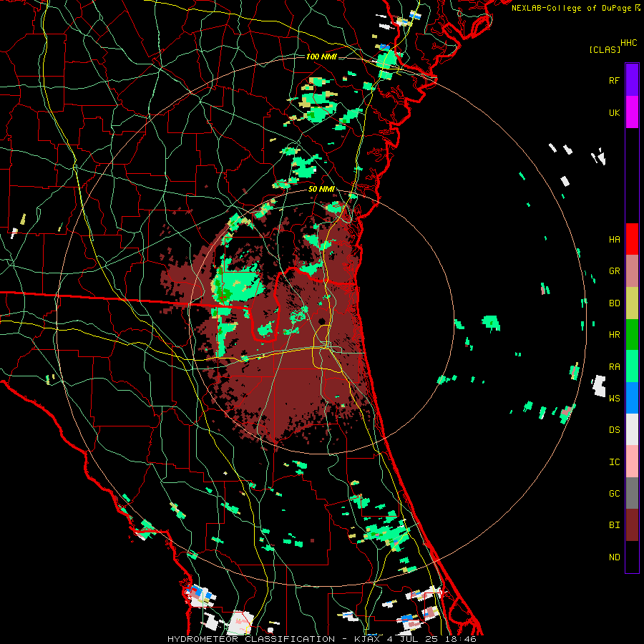Click the UK legend label
This screenshot has width=644, height=644.
[x=614, y=112]
